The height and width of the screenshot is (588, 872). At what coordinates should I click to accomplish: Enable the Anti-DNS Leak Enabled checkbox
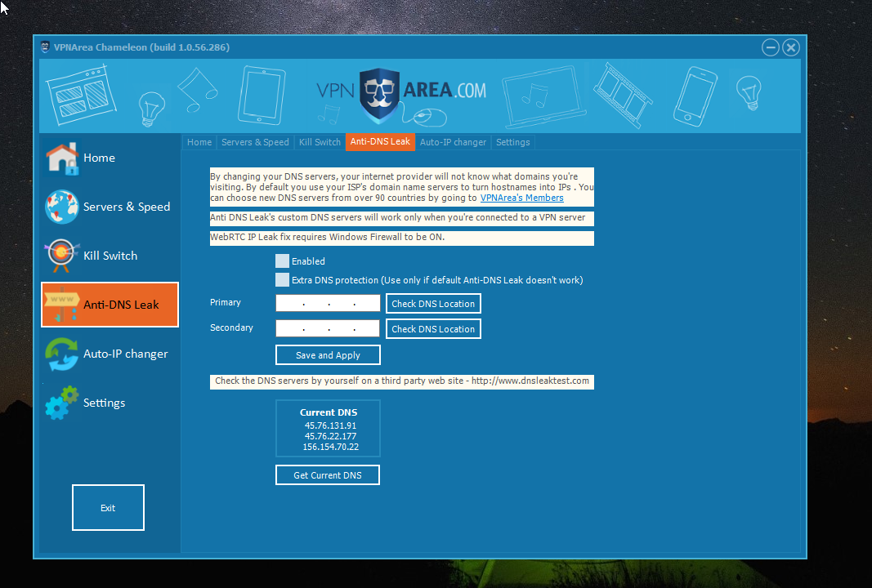[282, 261]
